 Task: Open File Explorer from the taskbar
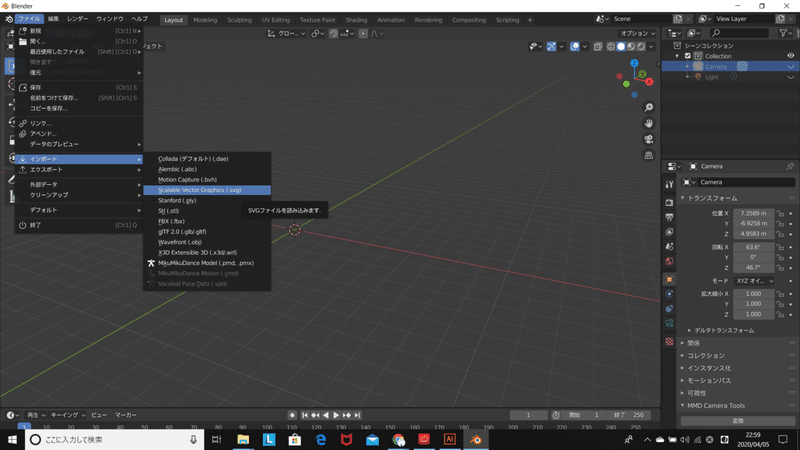pyautogui.click(x=243, y=439)
